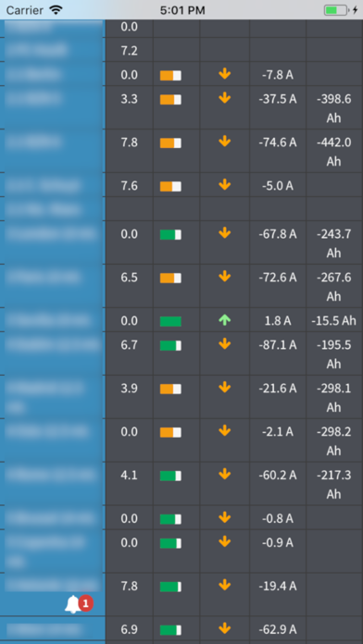Image resolution: width=363 pixels, height=644 pixels.
Task: Tap the orange battery level bar beside -37.5 A
Action: point(170,99)
